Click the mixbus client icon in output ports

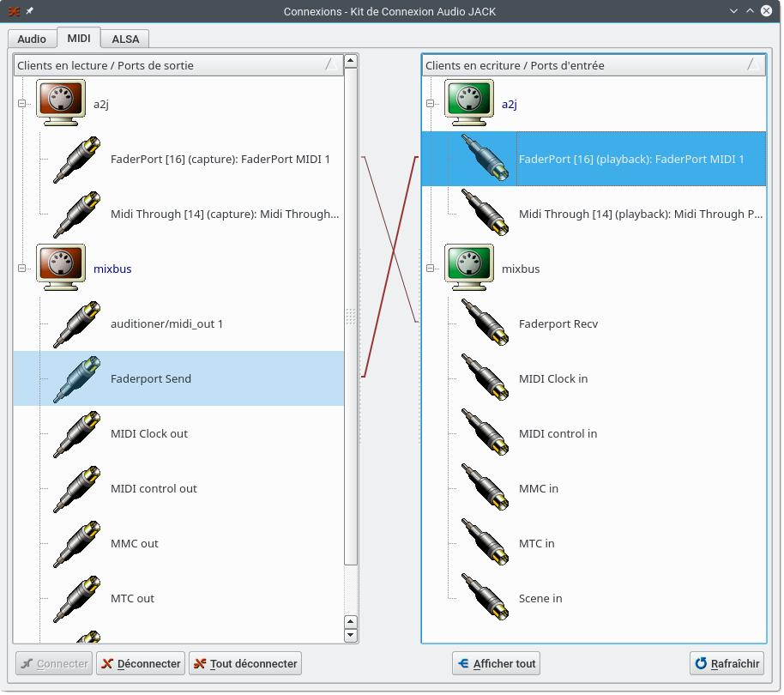[61, 268]
